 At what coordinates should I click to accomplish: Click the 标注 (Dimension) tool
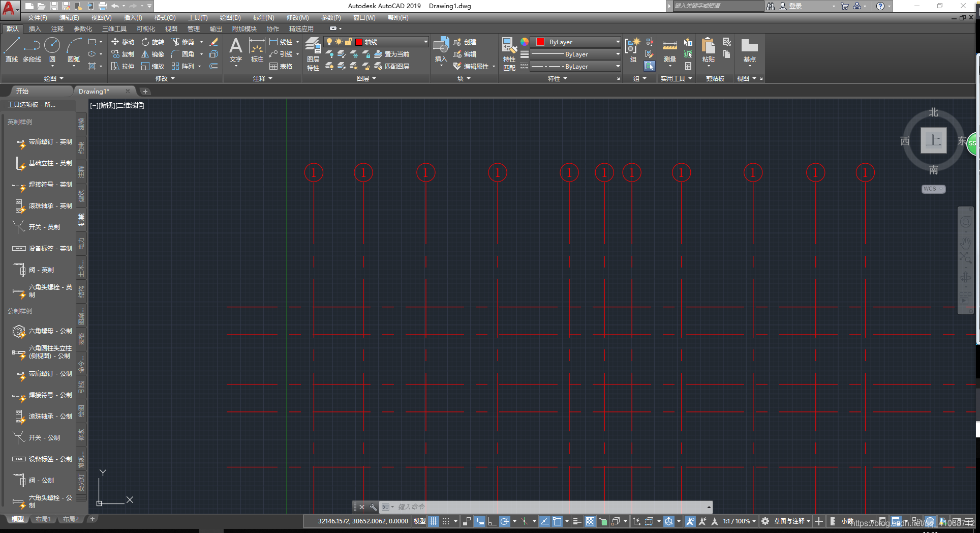click(257, 50)
